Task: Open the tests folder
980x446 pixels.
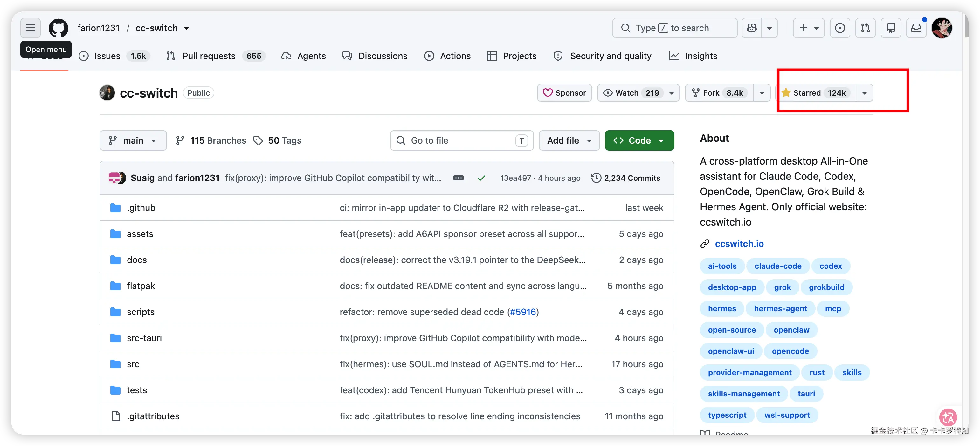Action: coord(137,390)
